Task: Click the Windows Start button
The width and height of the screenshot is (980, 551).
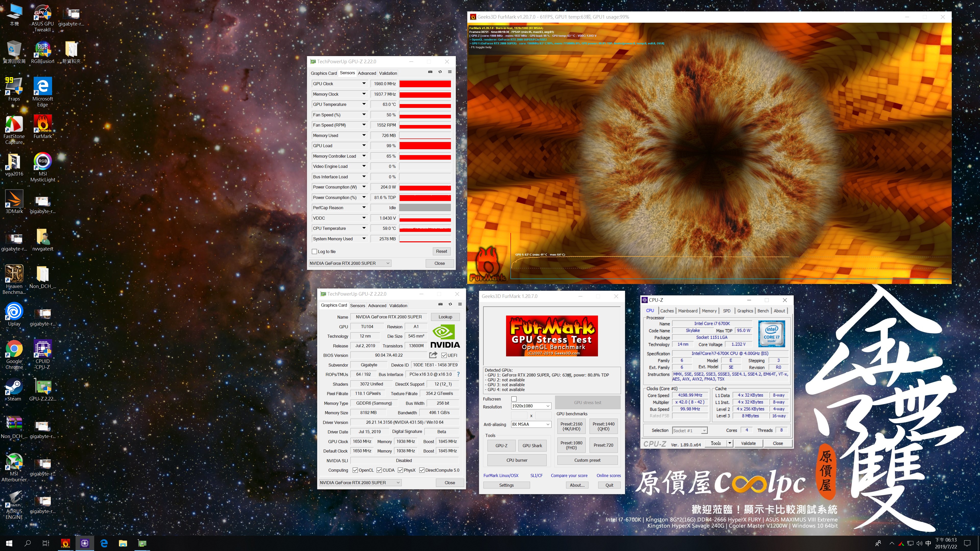Action: pyautogui.click(x=9, y=543)
